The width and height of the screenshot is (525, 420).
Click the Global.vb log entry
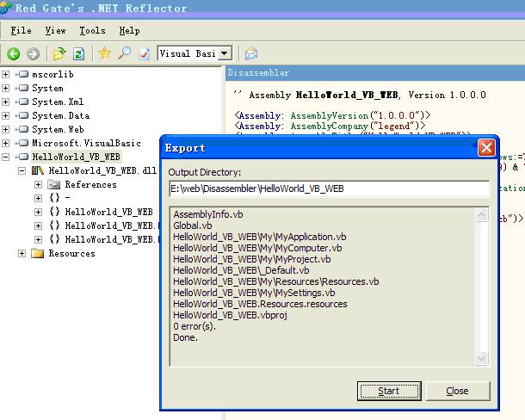(x=193, y=225)
